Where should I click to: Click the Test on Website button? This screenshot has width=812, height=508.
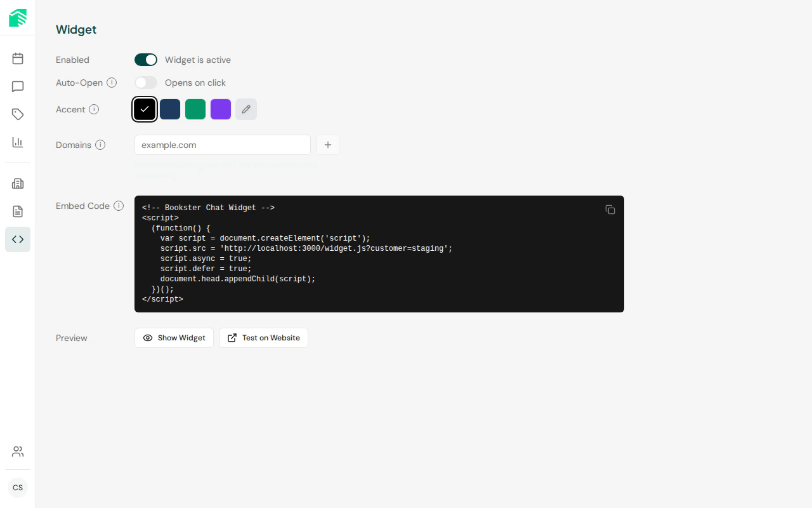point(263,338)
